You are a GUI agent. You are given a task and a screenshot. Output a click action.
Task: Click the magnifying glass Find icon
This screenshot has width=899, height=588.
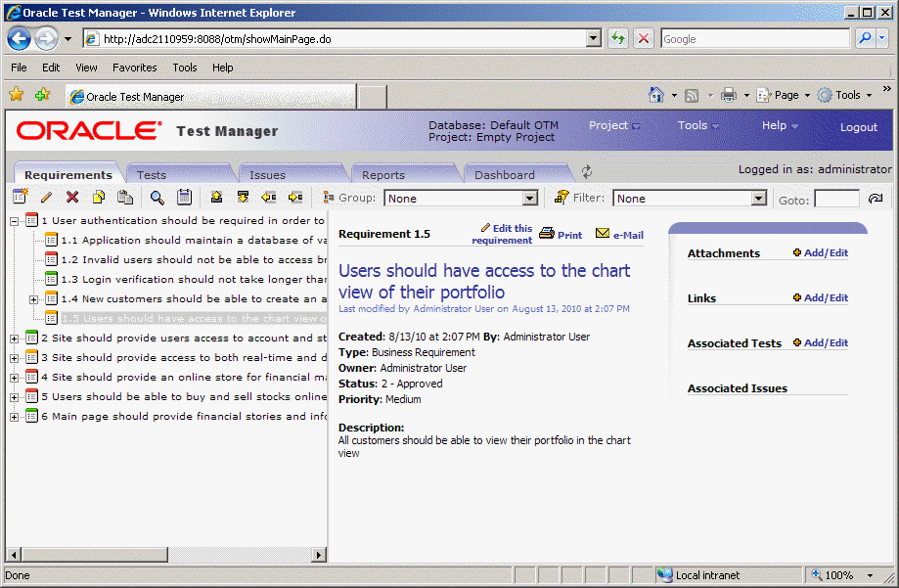157,198
